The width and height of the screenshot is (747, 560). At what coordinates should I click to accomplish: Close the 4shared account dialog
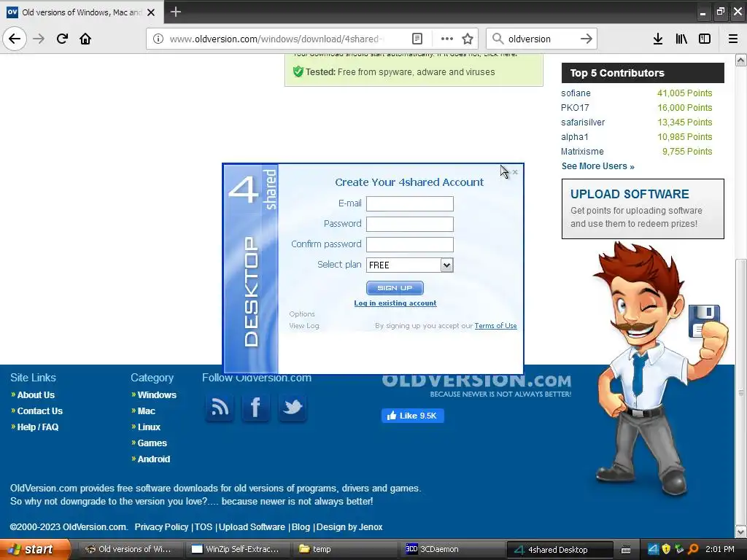pos(515,172)
